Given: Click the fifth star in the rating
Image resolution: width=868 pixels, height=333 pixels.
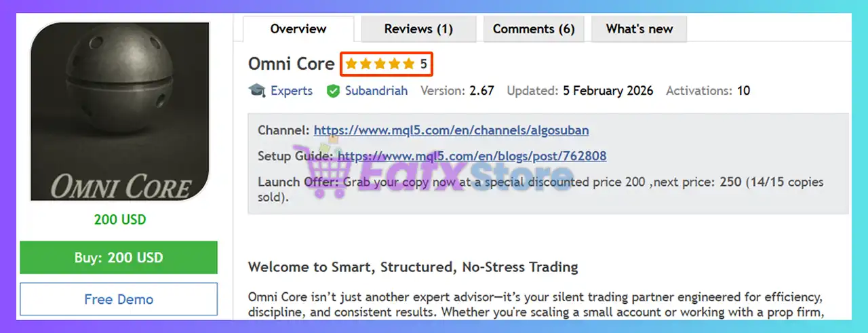Looking at the screenshot, I should coord(408,64).
